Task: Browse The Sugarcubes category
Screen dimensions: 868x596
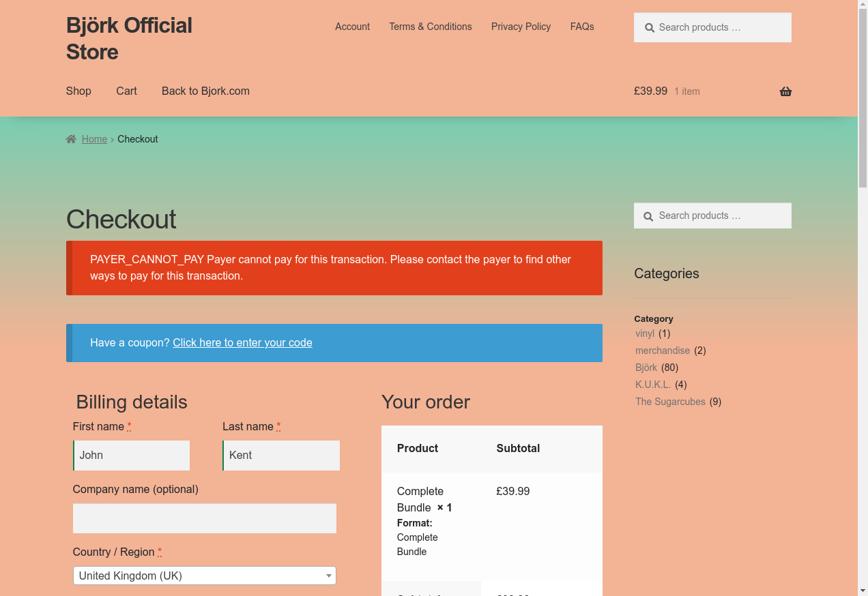Action: coord(670,402)
